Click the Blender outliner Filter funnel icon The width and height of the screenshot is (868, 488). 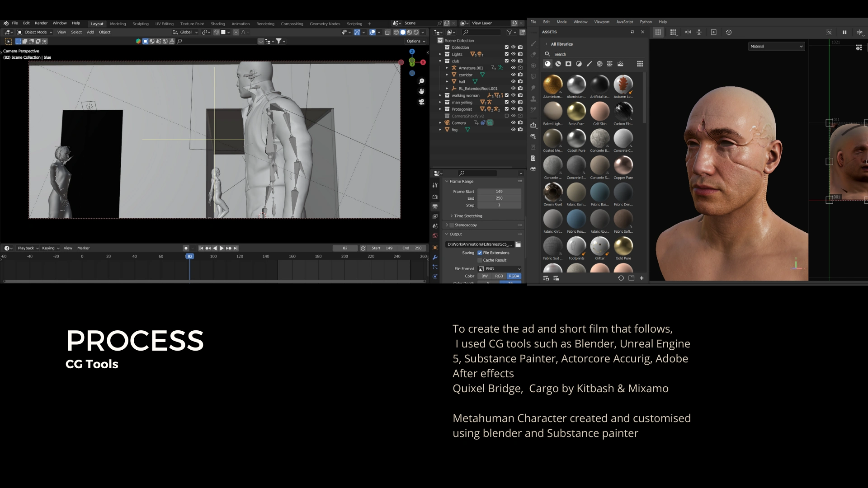pyautogui.click(x=509, y=32)
